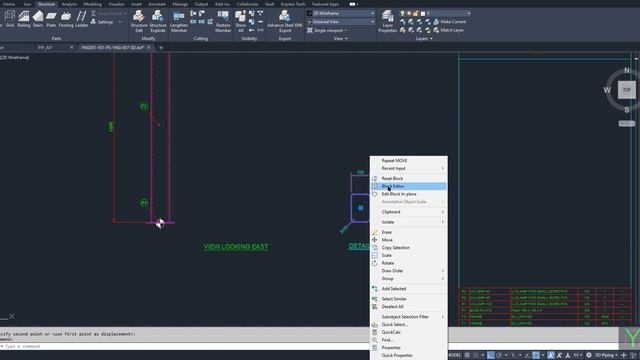The height and width of the screenshot is (360, 640).
Task: Select the Ladder tool
Action: coord(82,19)
